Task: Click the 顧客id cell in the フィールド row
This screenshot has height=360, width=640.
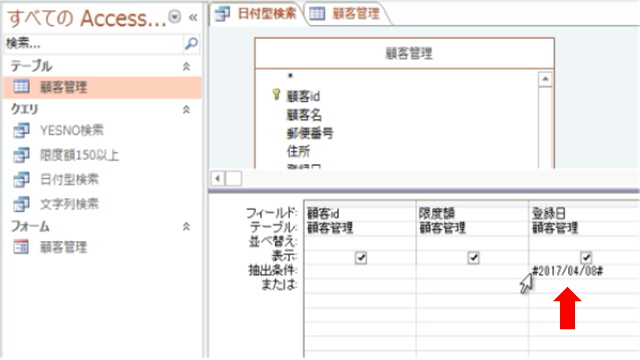Action: 360,213
